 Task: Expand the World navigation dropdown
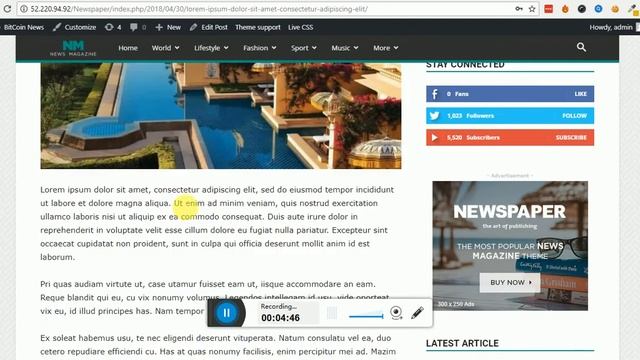(x=165, y=48)
